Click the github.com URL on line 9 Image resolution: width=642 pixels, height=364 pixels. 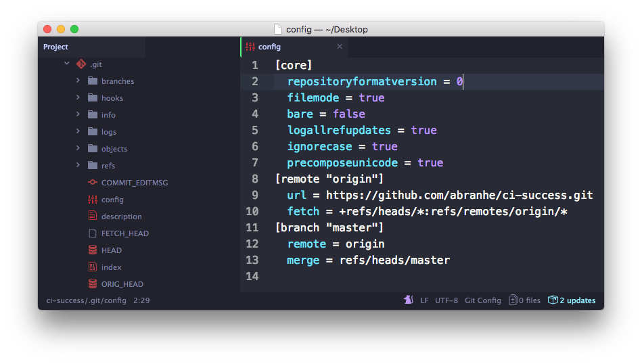click(459, 195)
